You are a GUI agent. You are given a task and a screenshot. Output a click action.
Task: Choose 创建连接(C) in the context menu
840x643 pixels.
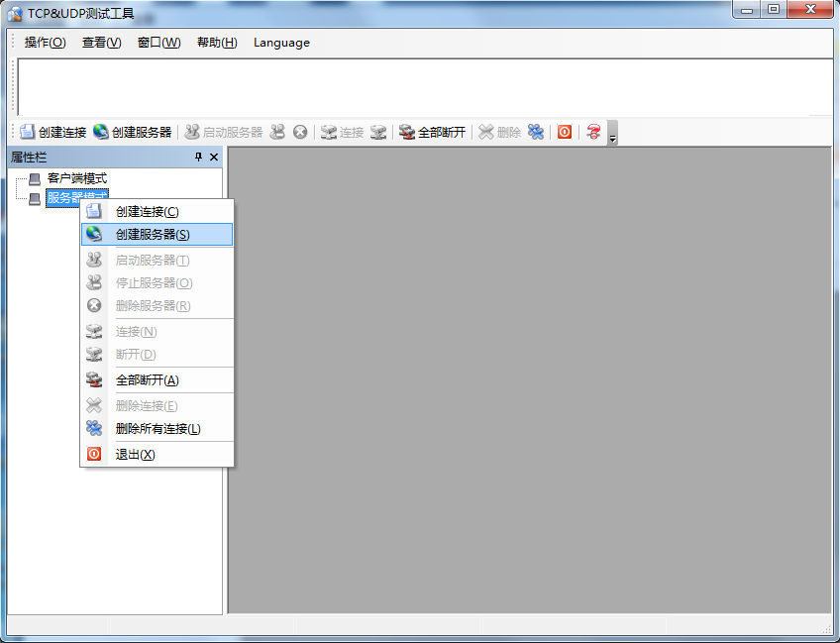(x=157, y=212)
